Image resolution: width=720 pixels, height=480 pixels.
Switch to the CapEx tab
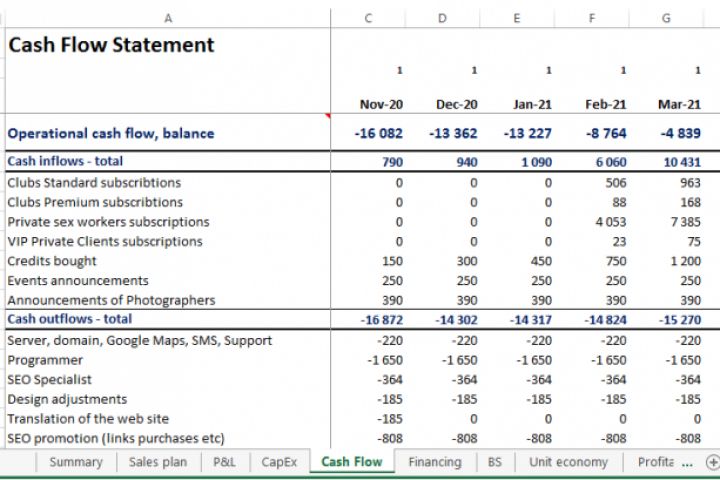pos(279,462)
